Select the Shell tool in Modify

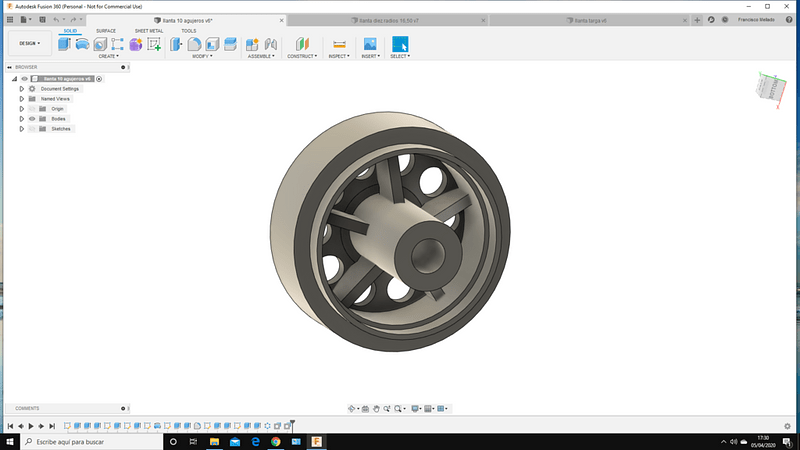tap(212, 44)
